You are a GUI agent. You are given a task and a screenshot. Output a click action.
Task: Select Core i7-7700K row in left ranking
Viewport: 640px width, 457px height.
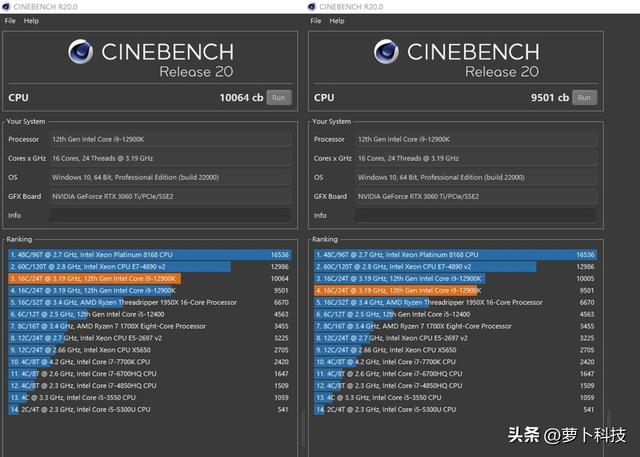pos(149,362)
